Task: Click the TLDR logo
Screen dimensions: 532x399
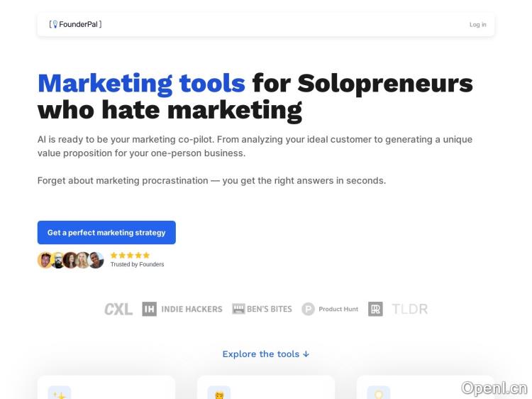Action: [409, 309]
